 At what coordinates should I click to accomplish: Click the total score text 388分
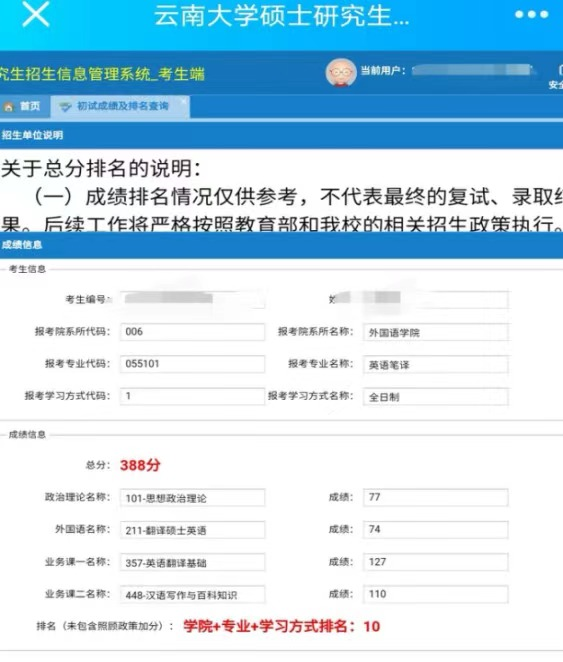pyautogui.click(x=140, y=465)
